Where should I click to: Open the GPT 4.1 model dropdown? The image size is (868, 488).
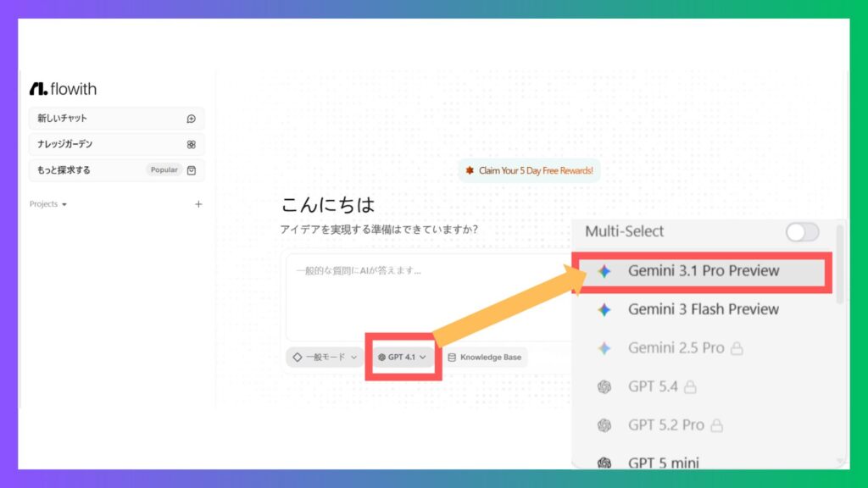pyautogui.click(x=403, y=358)
